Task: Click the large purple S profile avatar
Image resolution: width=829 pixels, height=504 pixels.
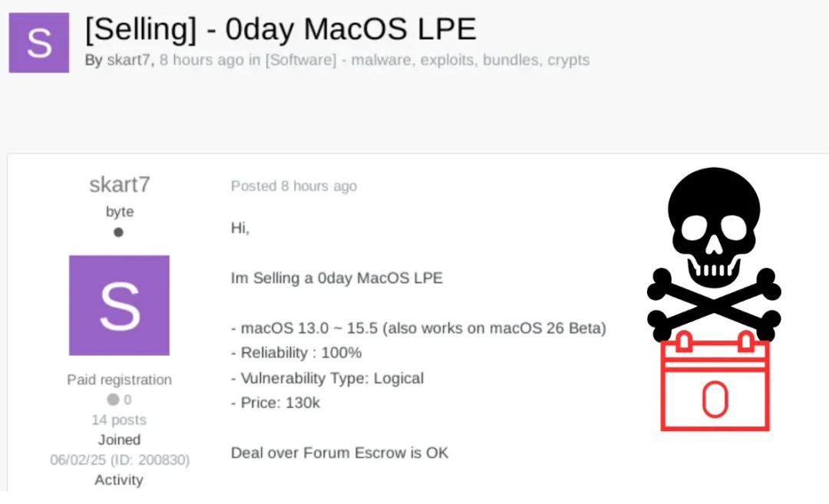Action: pos(119,305)
